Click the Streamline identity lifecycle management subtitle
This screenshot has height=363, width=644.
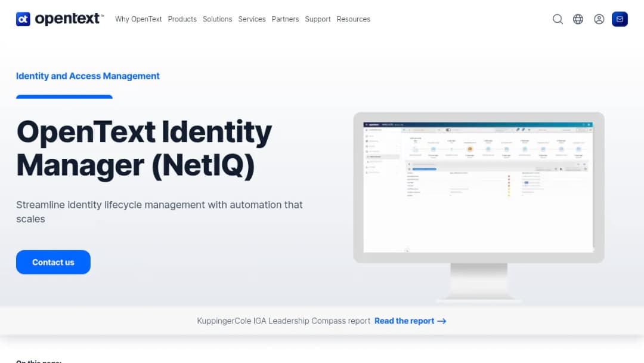tap(159, 212)
